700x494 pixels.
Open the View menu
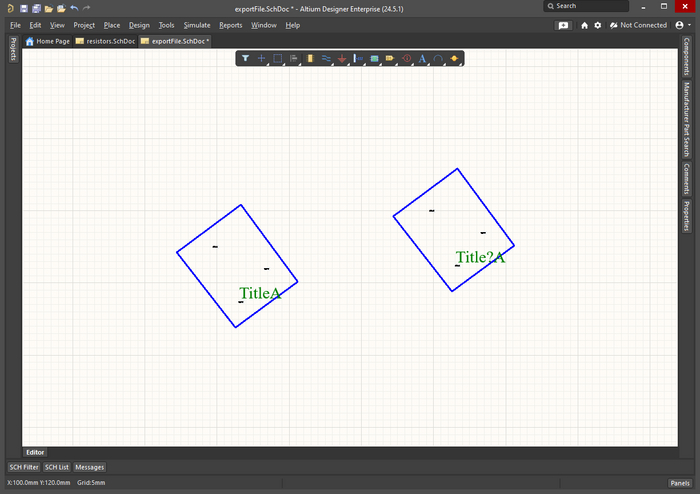(57, 25)
